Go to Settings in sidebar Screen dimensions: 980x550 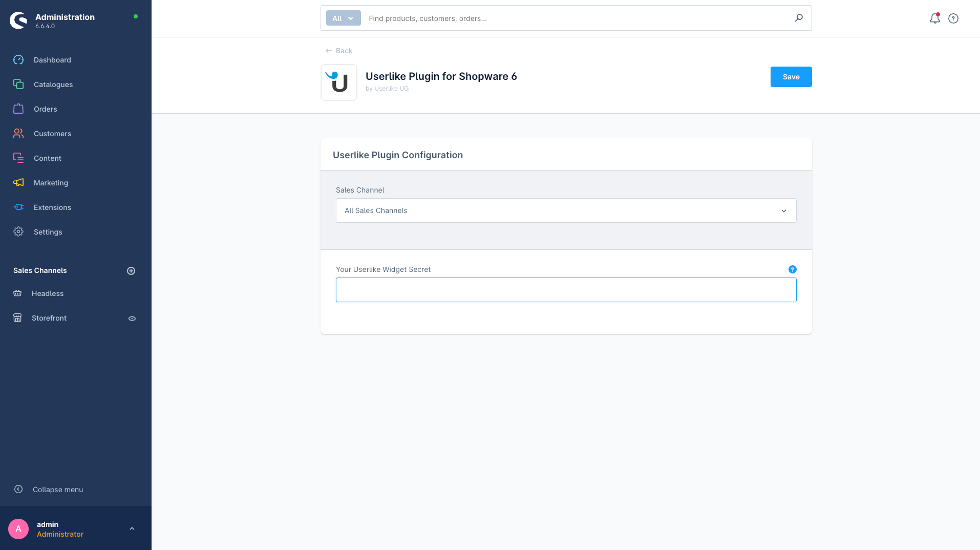coord(48,232)
